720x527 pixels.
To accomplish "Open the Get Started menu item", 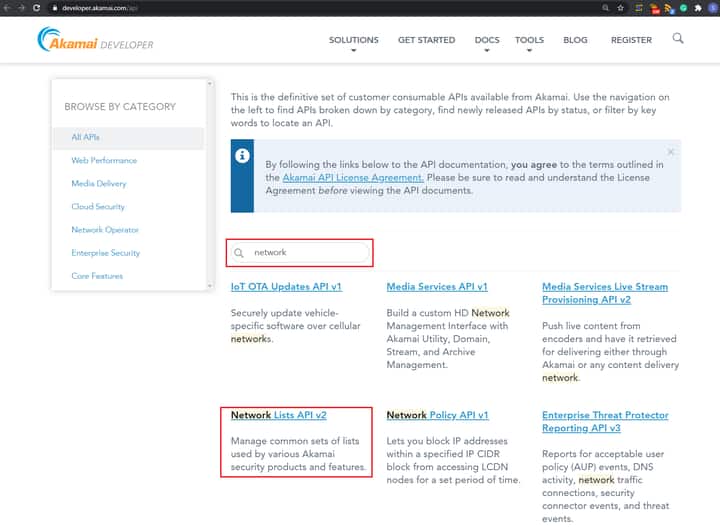I will tap(426, 40).
